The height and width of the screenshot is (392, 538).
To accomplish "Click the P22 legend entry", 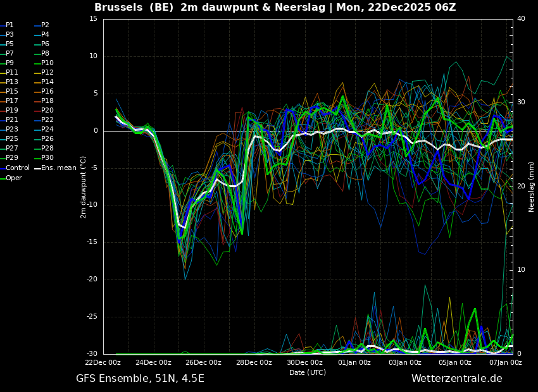I will pos(44,120).
